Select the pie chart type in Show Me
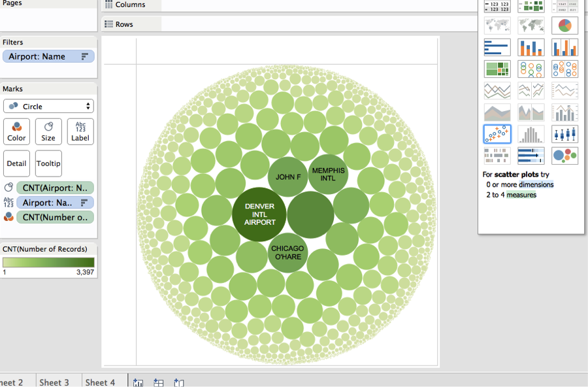The image size is (588, 387). [564, 26]
